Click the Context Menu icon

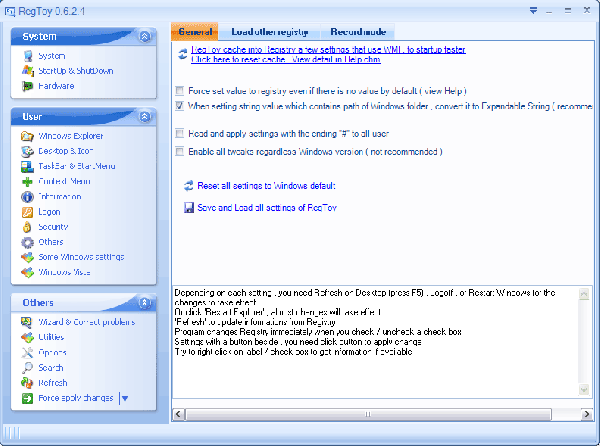(28, 182)
